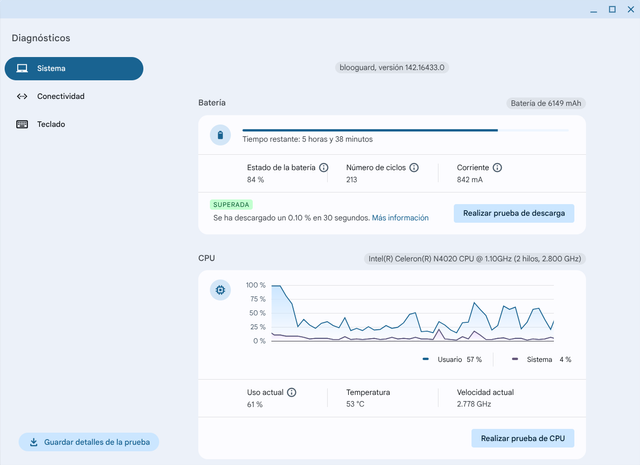Switch to the Conectividad section
Screen dimensions: 640x465
pyautogui.click(x=61, y=96)
